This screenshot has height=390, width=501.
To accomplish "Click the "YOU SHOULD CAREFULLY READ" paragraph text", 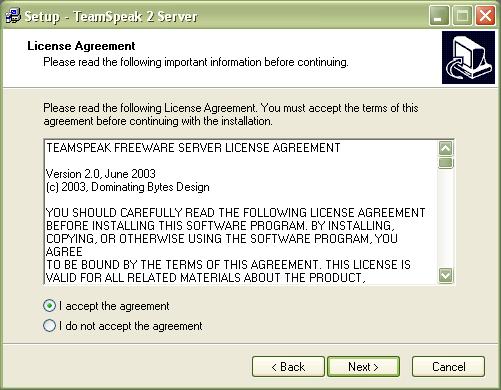I will [235, 245].
